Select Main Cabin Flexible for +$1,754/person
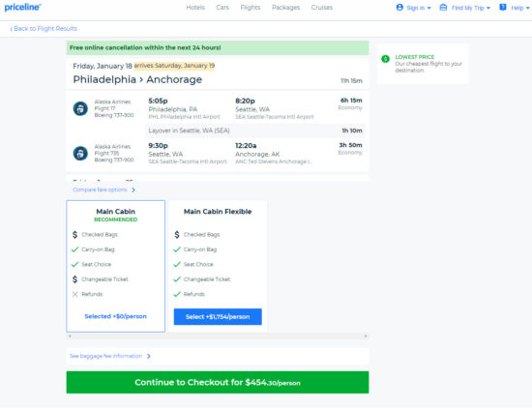Viewport: 532px width, 408px height. click(x=218, y=316)
